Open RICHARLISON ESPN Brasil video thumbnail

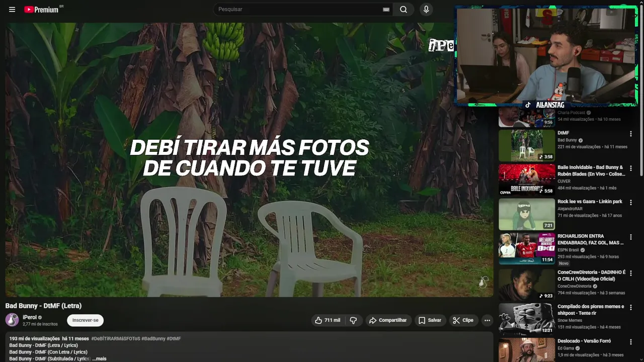pyautogui.click(x=527, y=248)
